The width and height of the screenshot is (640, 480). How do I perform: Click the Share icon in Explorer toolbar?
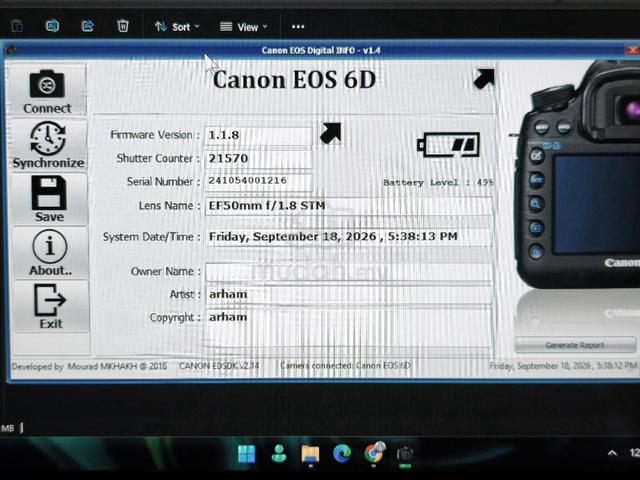pyautogui.click(x=88, y=26)
